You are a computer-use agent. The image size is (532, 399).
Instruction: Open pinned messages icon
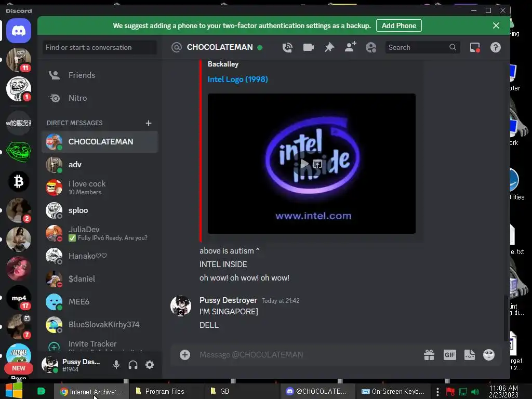point(329,47)
